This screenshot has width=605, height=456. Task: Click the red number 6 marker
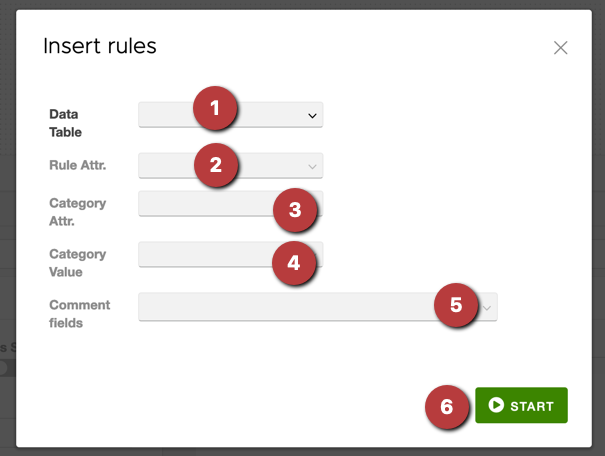[447, 406]
